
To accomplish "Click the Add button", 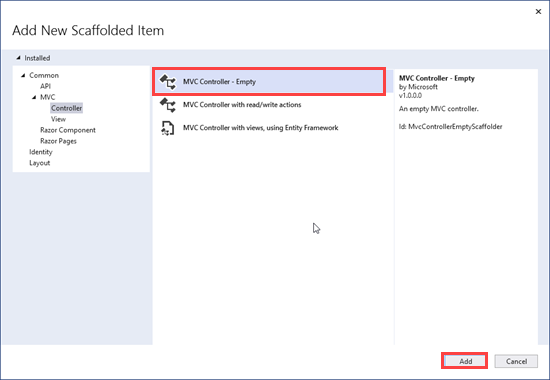I will pyautogui.click(x=464, y=361).
